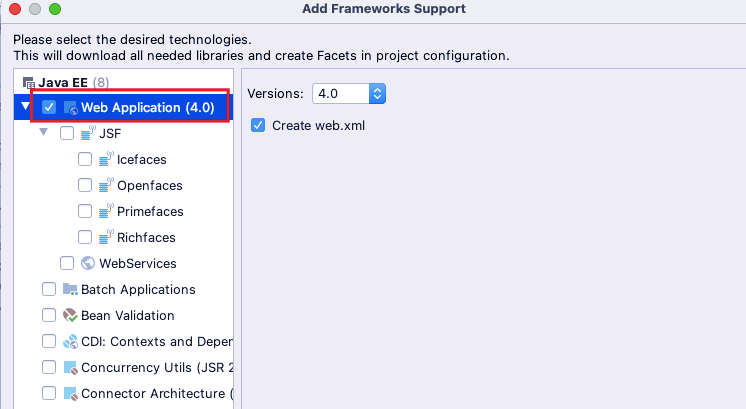Check the Batch Applications checkbox

pyautogui.click(x=49, y=289)
